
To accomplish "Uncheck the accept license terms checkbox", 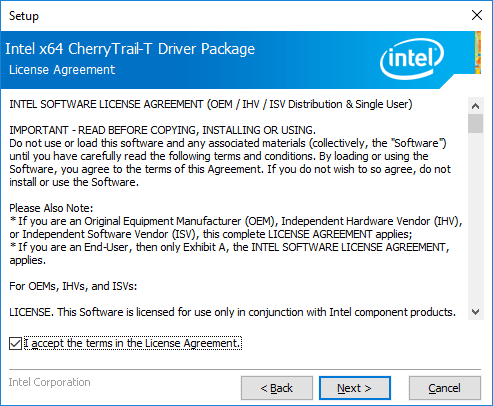I will (15, 343).
